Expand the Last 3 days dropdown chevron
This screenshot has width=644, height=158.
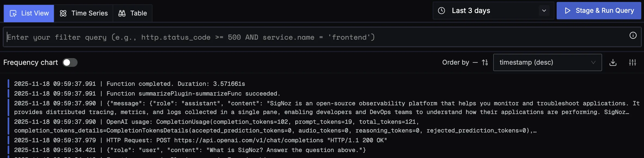tap(544, 11)
